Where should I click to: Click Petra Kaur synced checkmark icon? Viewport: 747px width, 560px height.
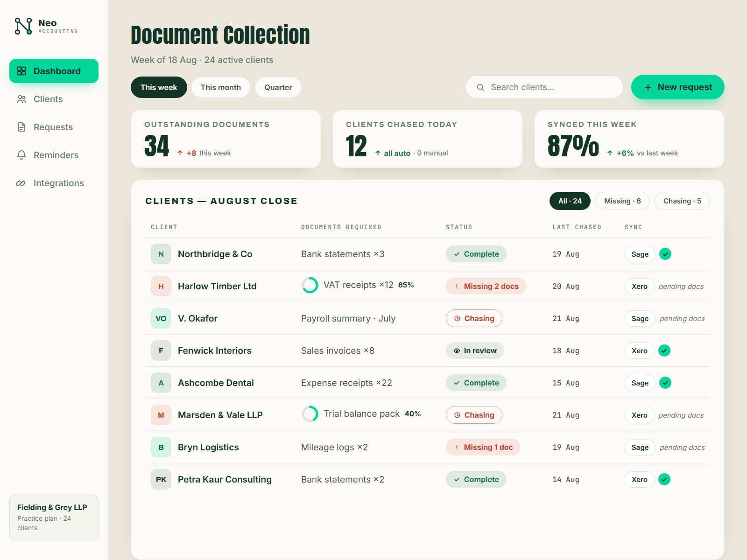coord(664,479)
